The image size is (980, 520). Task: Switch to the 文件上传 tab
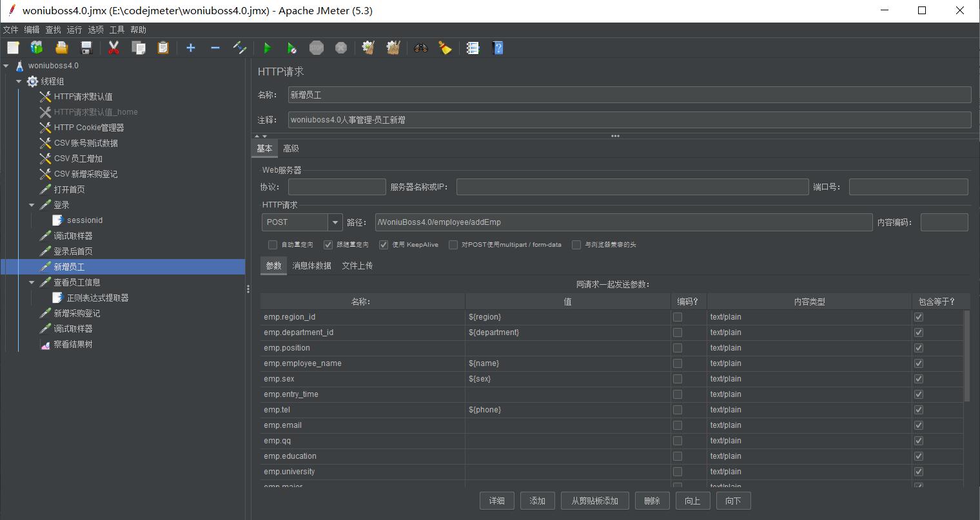coord(357,265)
